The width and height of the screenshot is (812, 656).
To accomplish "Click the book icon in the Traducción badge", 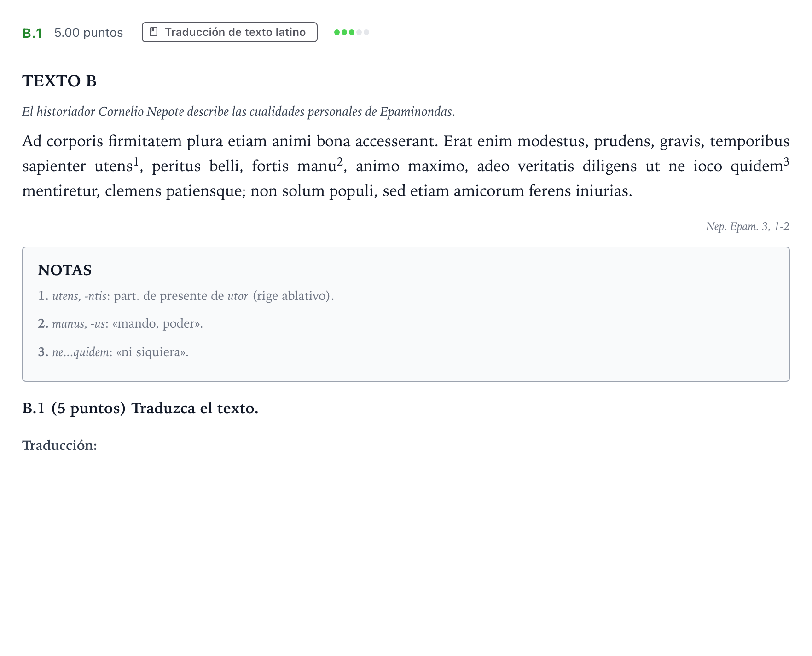I will click(154, 32).
